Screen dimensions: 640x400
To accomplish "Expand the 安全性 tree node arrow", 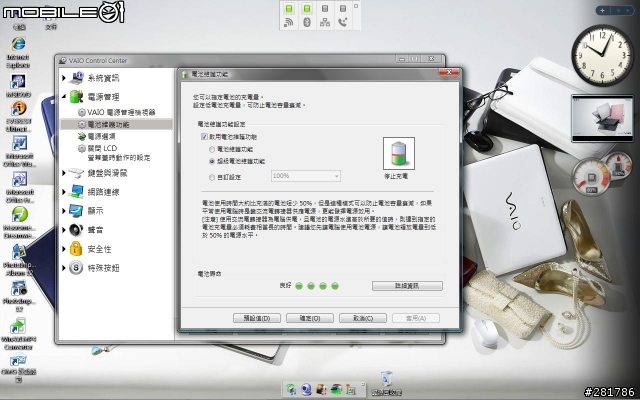I will [x=64, y=249].
